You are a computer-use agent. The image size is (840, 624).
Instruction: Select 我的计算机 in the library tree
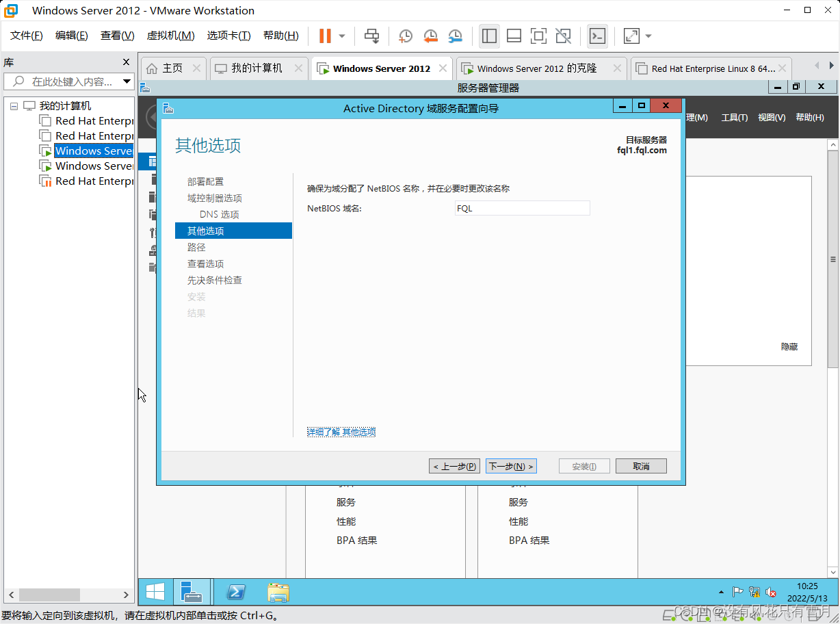pos(65,106)
